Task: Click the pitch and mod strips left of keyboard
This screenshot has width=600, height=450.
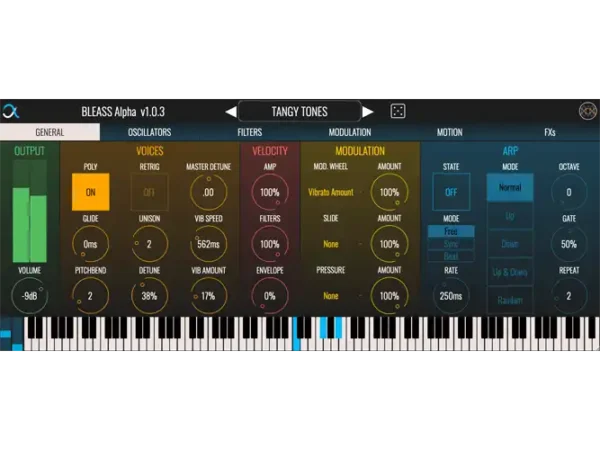Action: pyautogui.click(x=11, y=334)
